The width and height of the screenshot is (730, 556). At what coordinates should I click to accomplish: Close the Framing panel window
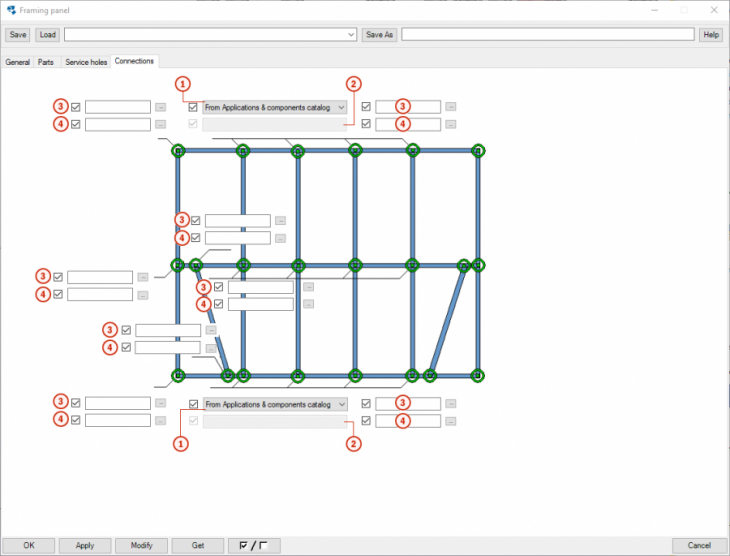(714, 10)
